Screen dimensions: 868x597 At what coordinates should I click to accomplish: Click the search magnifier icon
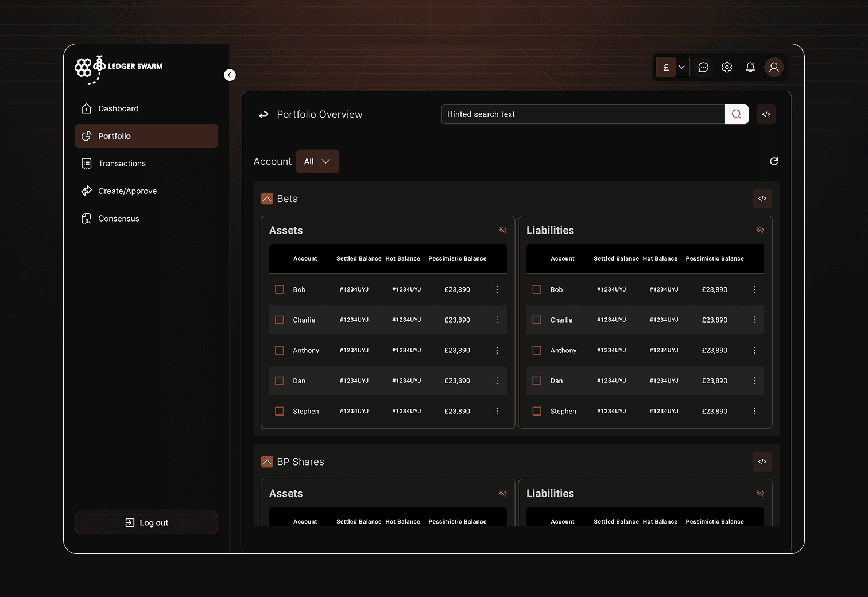(737, 114)
